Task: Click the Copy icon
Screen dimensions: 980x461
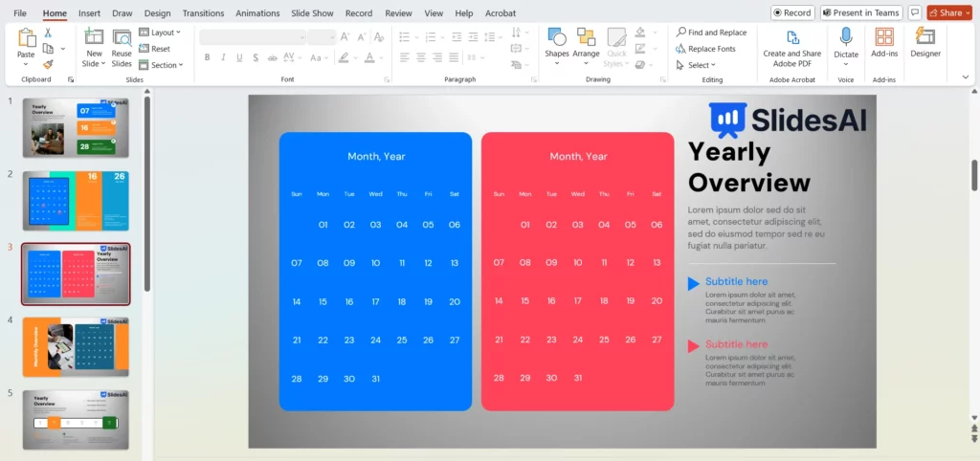Action: tap(48, 48)
